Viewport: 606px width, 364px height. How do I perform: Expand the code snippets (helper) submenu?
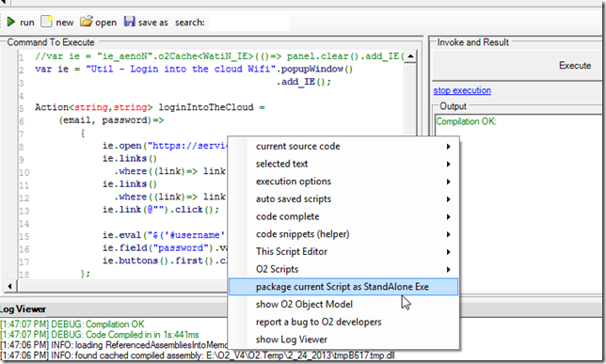(343, 234)
